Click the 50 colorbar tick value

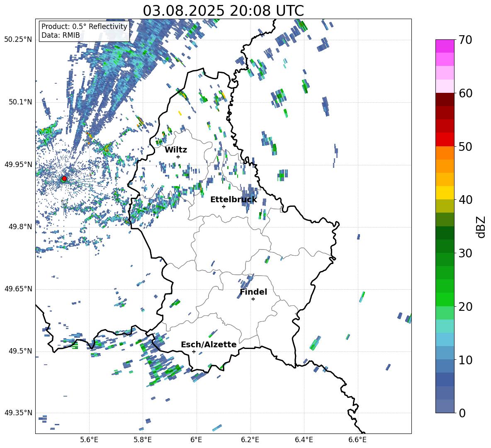(465, 147)
